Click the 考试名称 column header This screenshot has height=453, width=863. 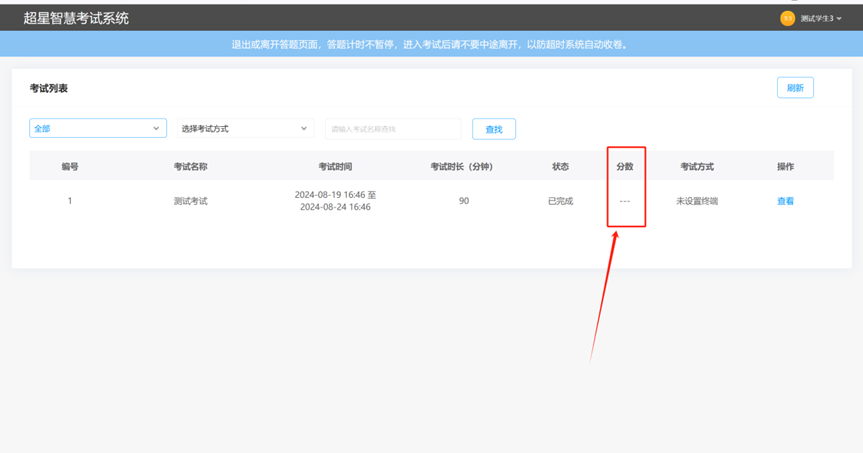[x=190, y=166]
